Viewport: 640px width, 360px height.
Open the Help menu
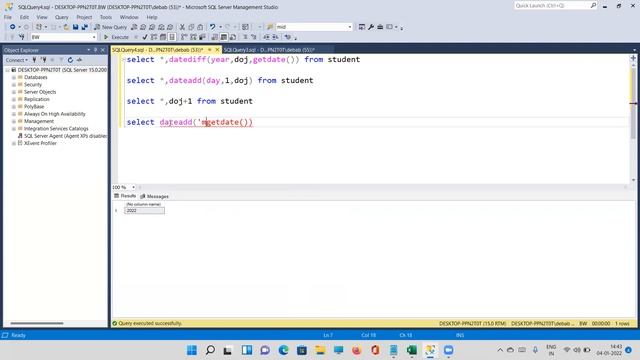[152, 17]
